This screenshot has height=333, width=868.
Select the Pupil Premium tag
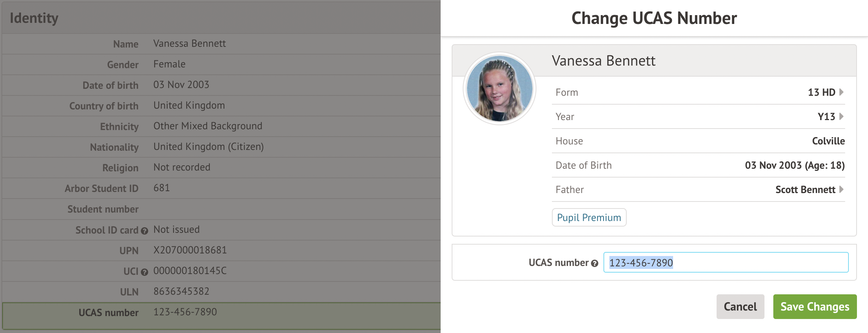[589, 217]
